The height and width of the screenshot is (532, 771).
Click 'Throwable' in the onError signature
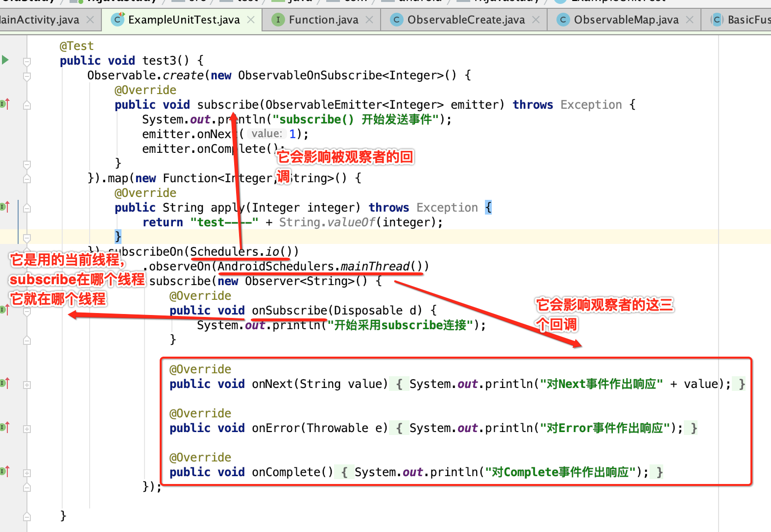337,428
